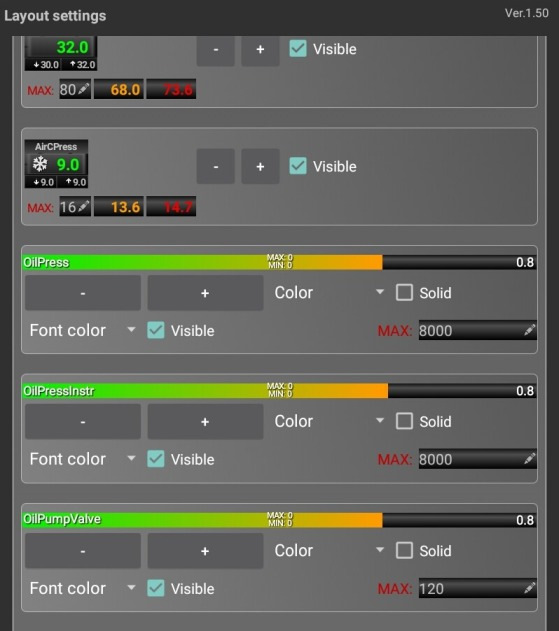
Task: Click the plus button under OilPumpValve bar
Action: [205, 551]
